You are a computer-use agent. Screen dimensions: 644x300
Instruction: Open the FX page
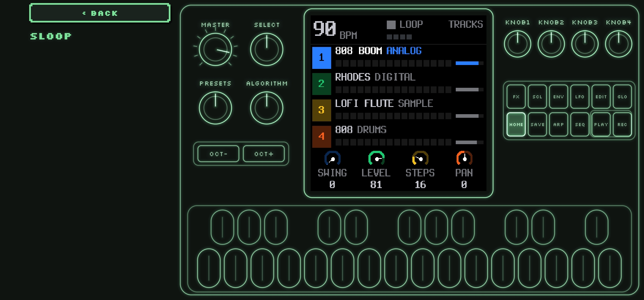pyautogui.click(x=516, y=97)
